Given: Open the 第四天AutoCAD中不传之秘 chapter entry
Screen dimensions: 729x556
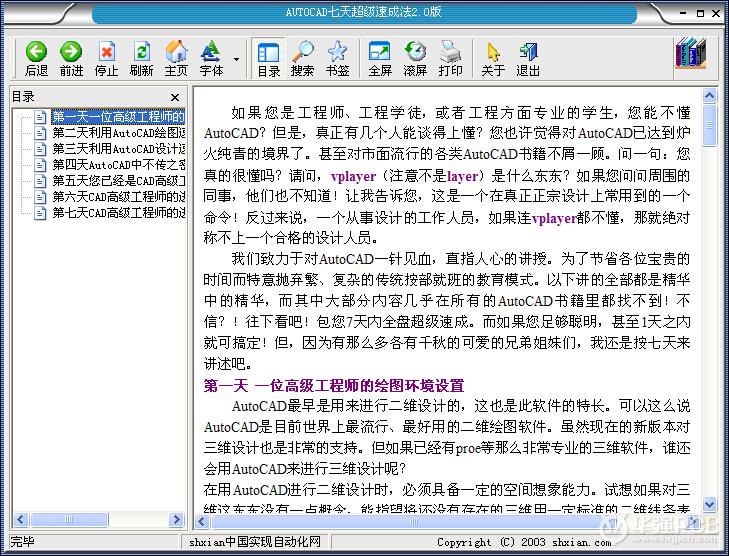Looking at the screenshot, I should pyautogui.click(x=118, y=165).
